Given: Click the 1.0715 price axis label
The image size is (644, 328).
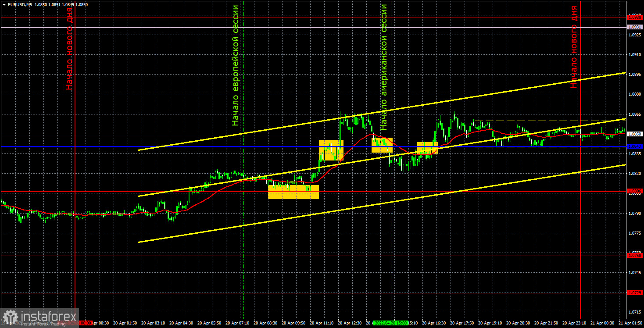Looking at the screenshot, I should (x=635, y=312).
